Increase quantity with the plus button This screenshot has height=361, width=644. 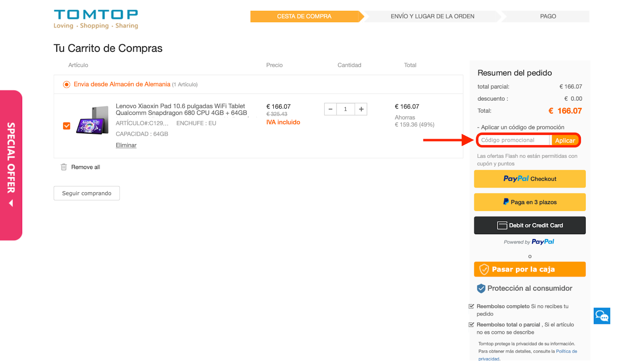(361, 109)
